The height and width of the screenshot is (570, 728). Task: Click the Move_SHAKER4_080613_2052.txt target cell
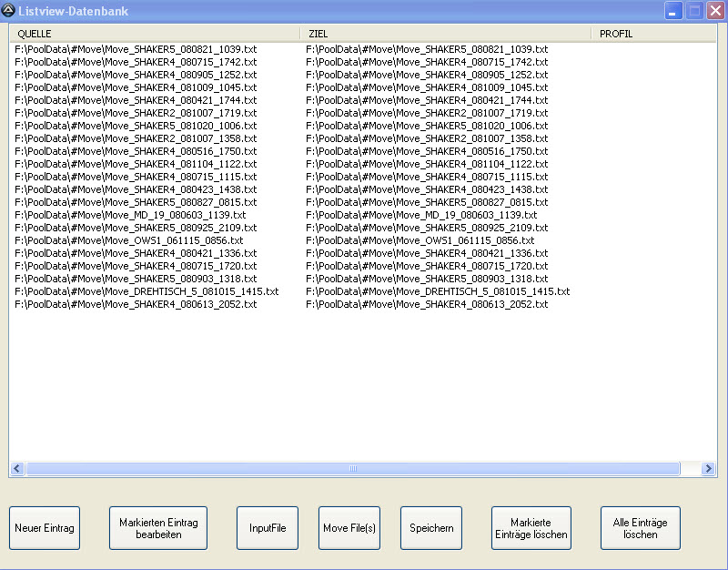(427, 304)
